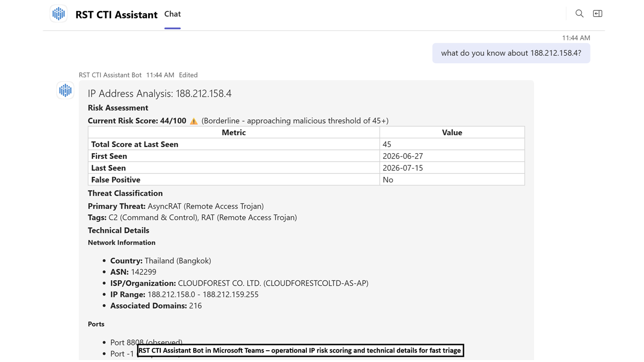Image resolution: width=644 pixels, height=362 pixels.
Task: Click the RST CTI Assistant app logo in header
Action: [x=58, y=14]
